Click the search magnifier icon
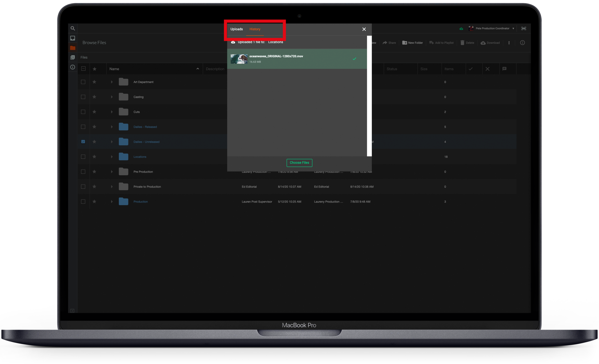Screen dimensions: 599x364 tap(73, 28)
